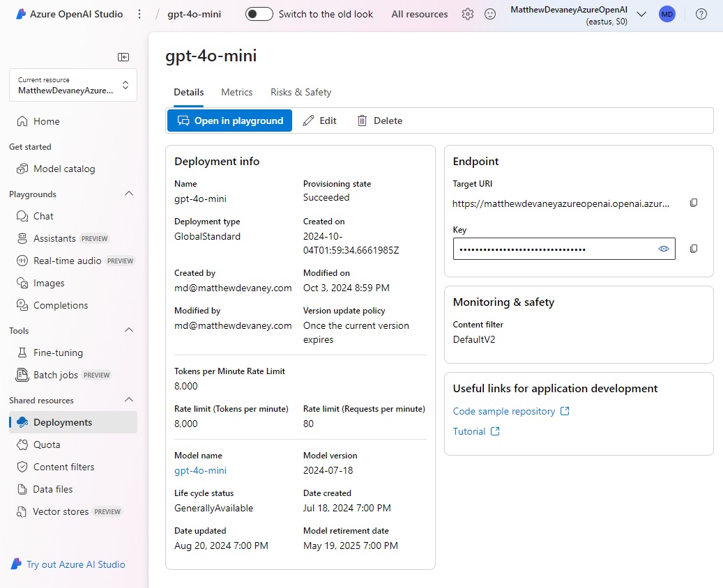This screenshot has height=588, width=723.
Task: Click inside the Key input field
Action: coord(551,249)
